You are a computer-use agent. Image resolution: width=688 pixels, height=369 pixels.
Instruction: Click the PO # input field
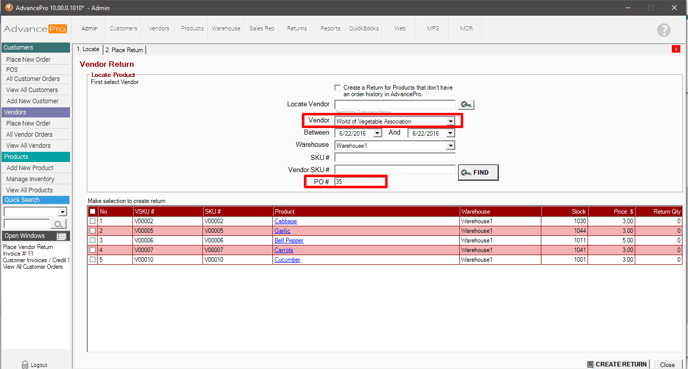[360, 182]
